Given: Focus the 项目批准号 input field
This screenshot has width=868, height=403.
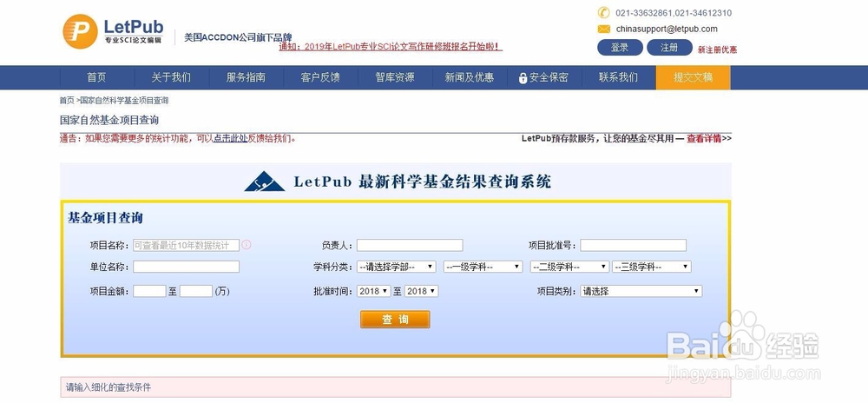Looking at the screenshot, I should click(634, 245).
